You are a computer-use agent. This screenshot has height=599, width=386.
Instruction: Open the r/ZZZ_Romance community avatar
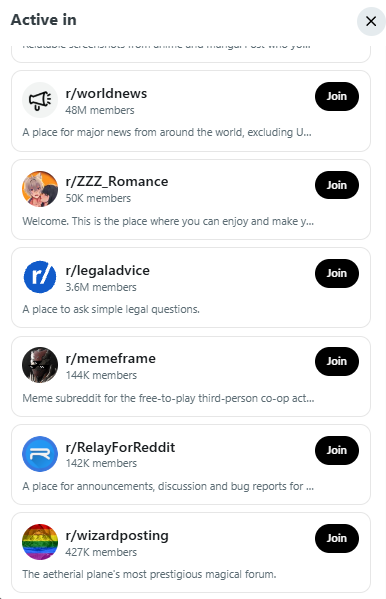click(40, 189)
